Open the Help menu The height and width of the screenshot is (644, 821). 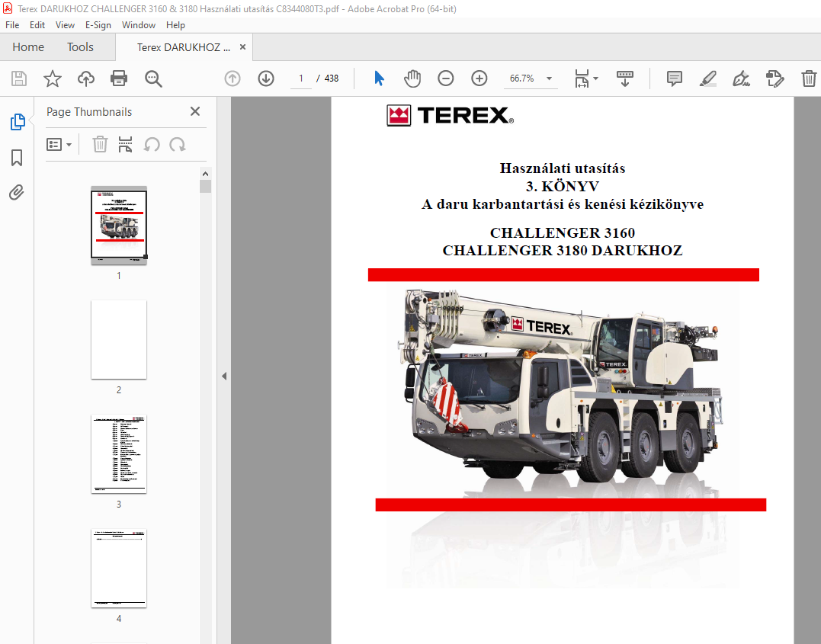point(175,24)
